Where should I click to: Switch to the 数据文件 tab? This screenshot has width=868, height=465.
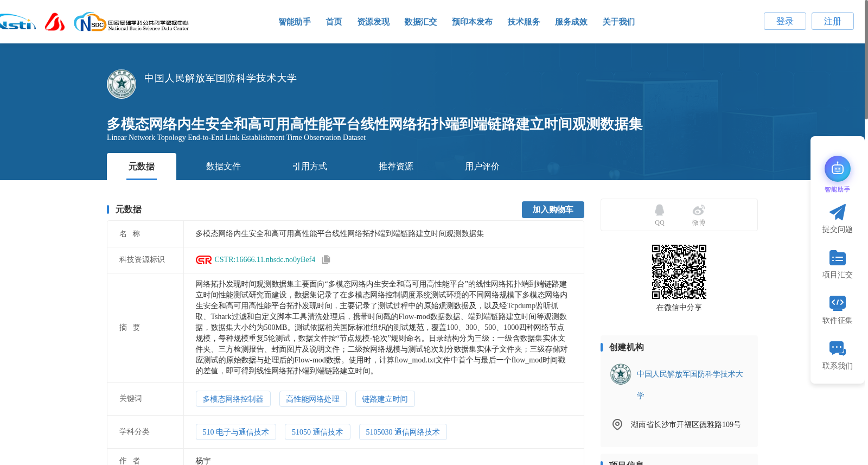tap(224, 167)
